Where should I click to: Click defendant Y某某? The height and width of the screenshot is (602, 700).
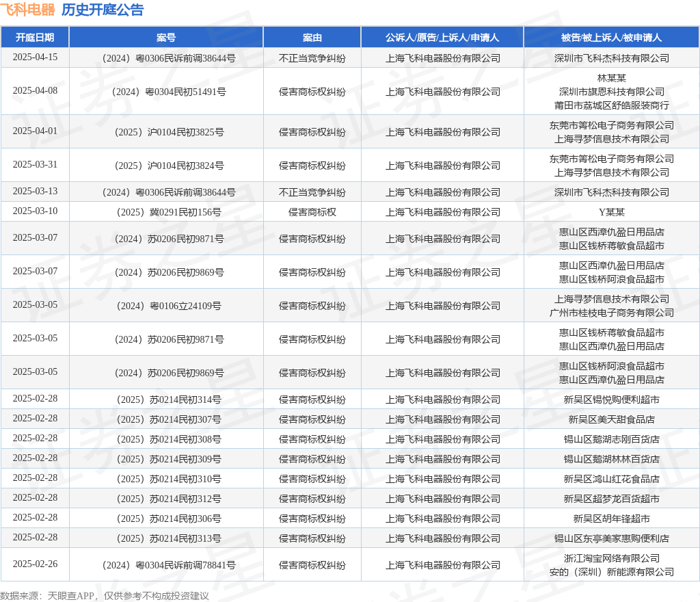pos(611,212)
